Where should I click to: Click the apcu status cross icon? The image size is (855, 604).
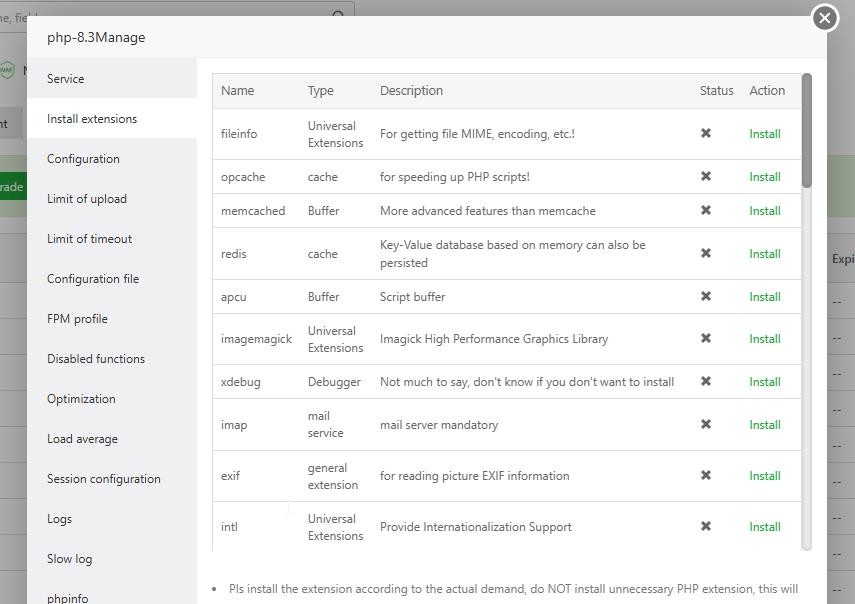706,296
